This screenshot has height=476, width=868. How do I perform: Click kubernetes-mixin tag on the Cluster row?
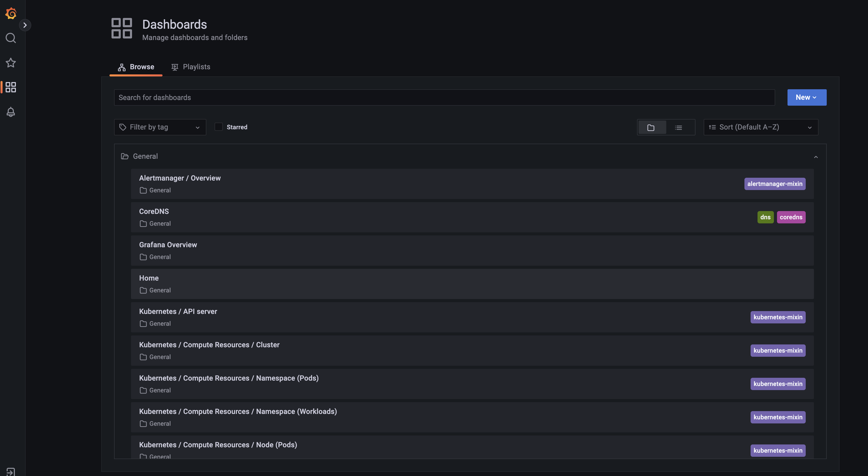click(x=778, y=351)
